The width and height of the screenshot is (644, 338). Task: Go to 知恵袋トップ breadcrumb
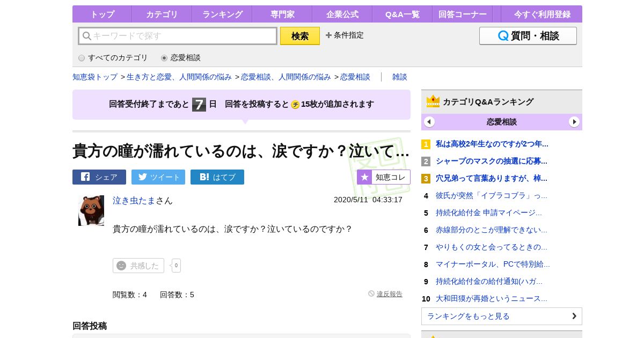click(95, 77)
